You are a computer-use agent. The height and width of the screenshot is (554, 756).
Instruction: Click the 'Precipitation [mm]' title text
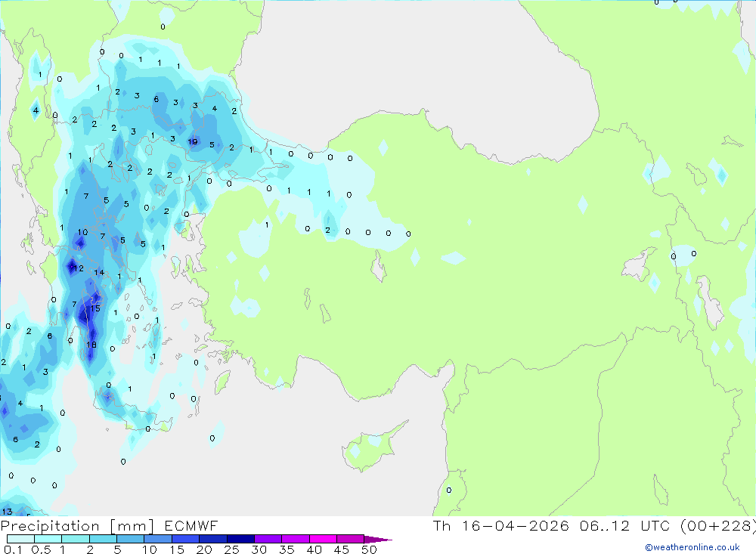click(78, 525)
